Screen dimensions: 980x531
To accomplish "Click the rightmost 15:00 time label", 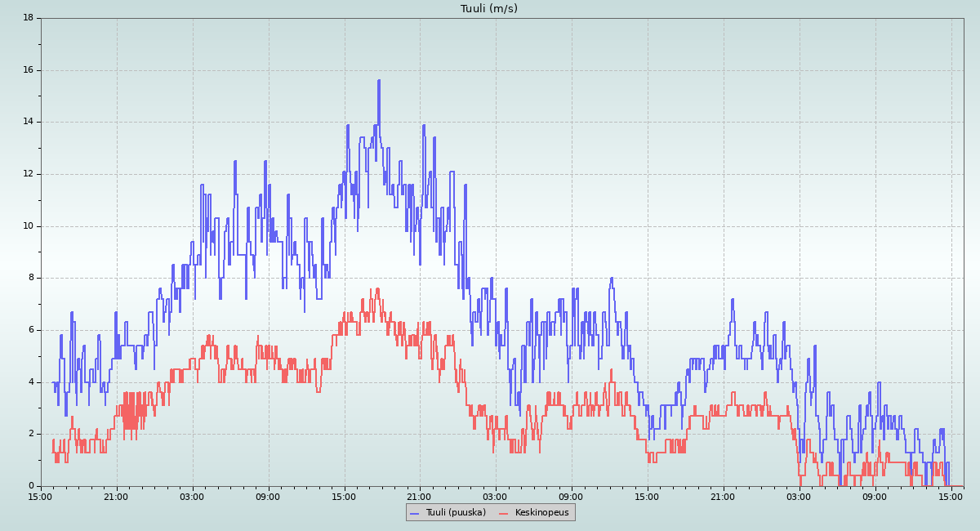I will (951, 497).
